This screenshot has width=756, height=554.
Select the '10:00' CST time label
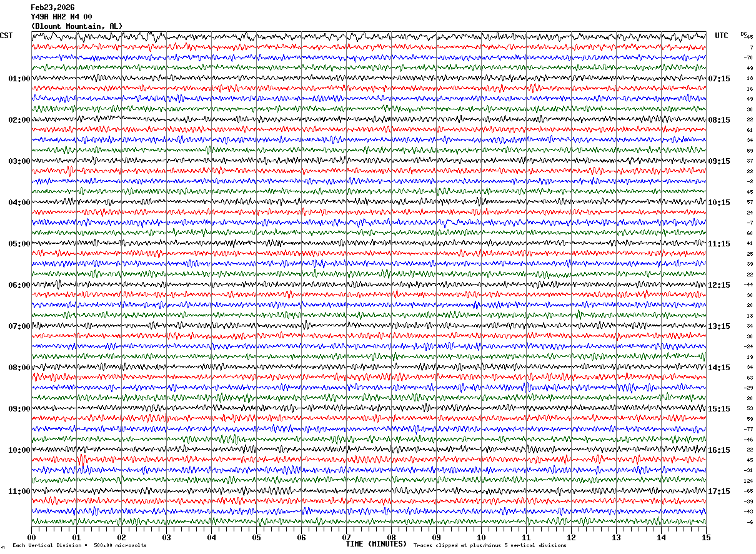19,450
